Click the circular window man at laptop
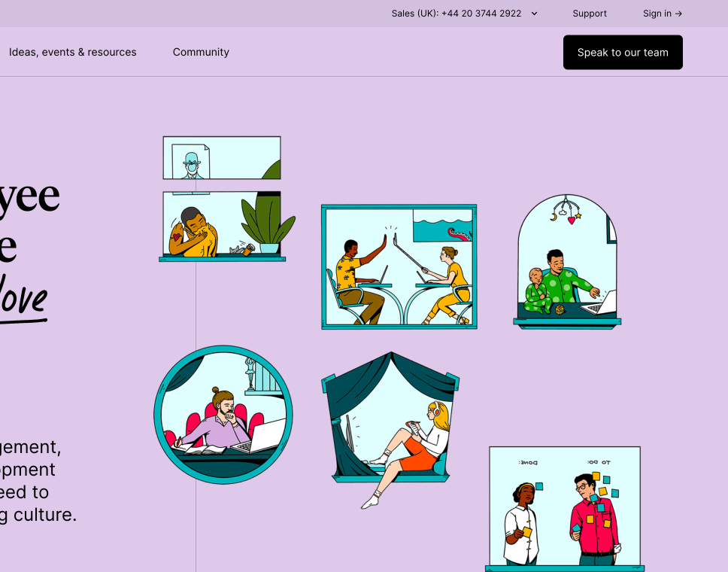728x572 pixels. pos(223,415)
